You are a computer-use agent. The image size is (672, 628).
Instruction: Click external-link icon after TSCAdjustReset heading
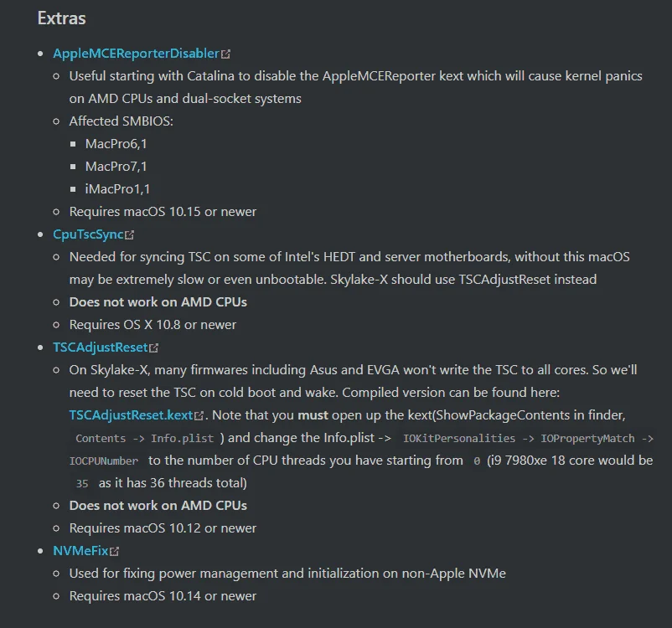[x=153, y=347]
